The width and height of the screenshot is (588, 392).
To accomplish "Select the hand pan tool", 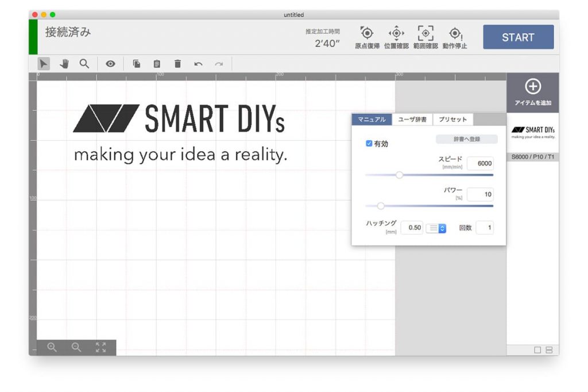I will click(64, 64).
